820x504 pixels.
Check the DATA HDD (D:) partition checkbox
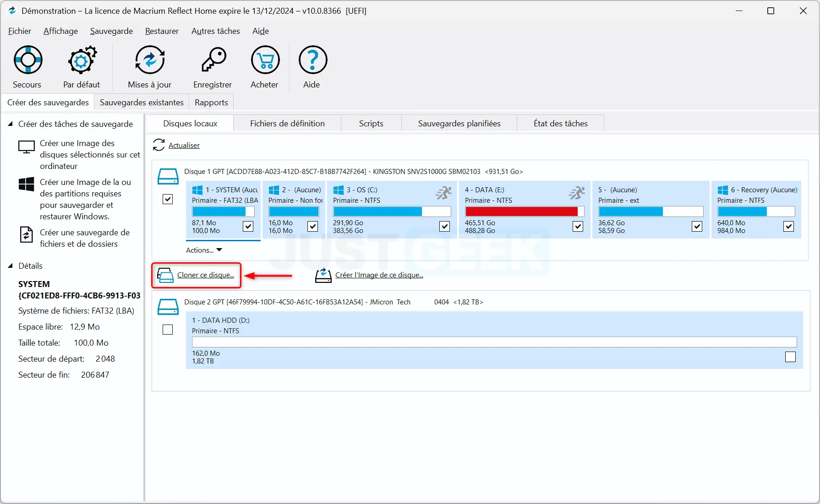791,357
